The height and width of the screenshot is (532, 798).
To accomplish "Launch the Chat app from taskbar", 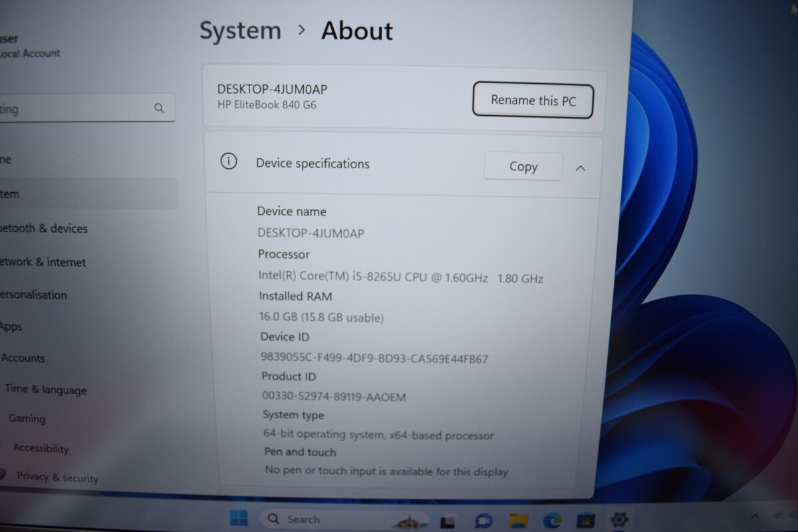I will [x=483, y=521].
